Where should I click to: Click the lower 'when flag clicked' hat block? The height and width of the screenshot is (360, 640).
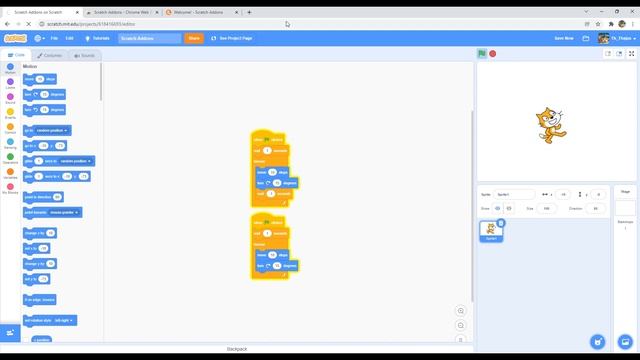click(267, 222)
